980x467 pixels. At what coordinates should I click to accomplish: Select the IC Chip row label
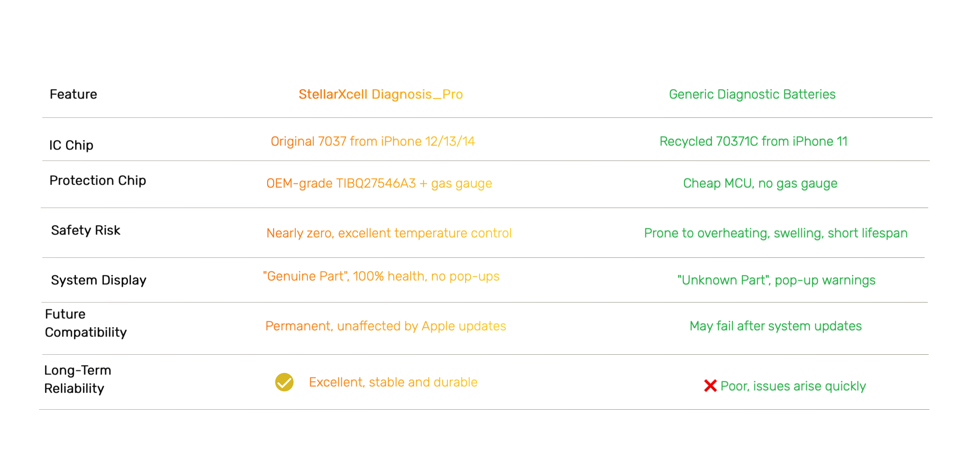(x=71, y=145)
